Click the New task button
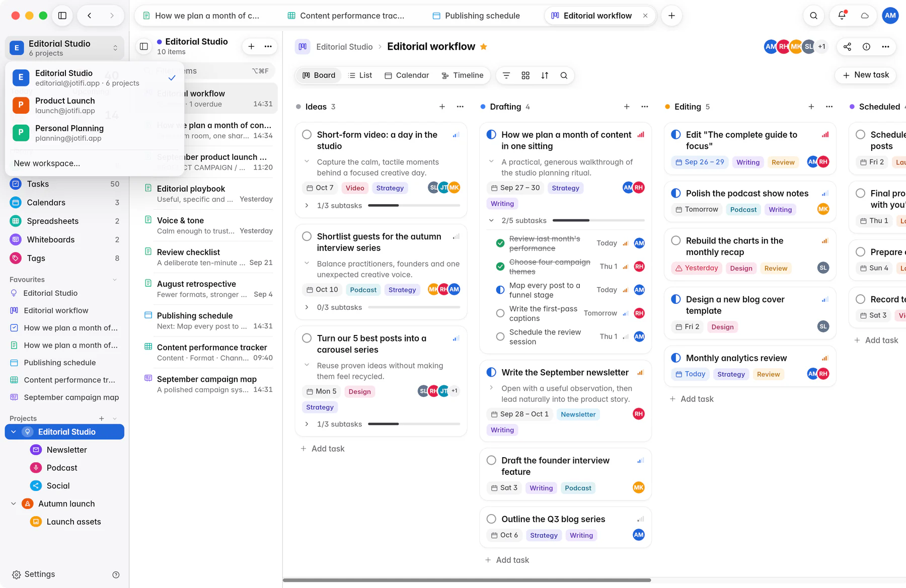Screen dimensions: 906x588 pyautogui.click(x=866, y=75)
